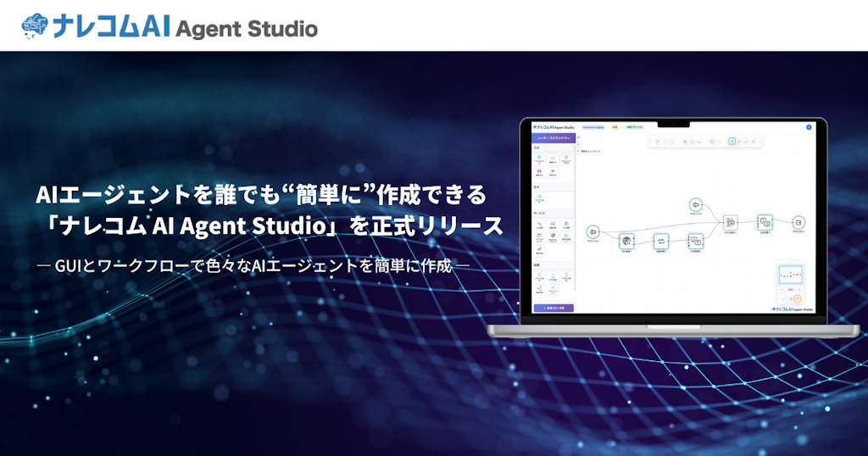Image resolution: width=868 pixels, height=456 pixels.
Task: Click the exit-arrow output node at far right
Action: [x=798, y=222]
